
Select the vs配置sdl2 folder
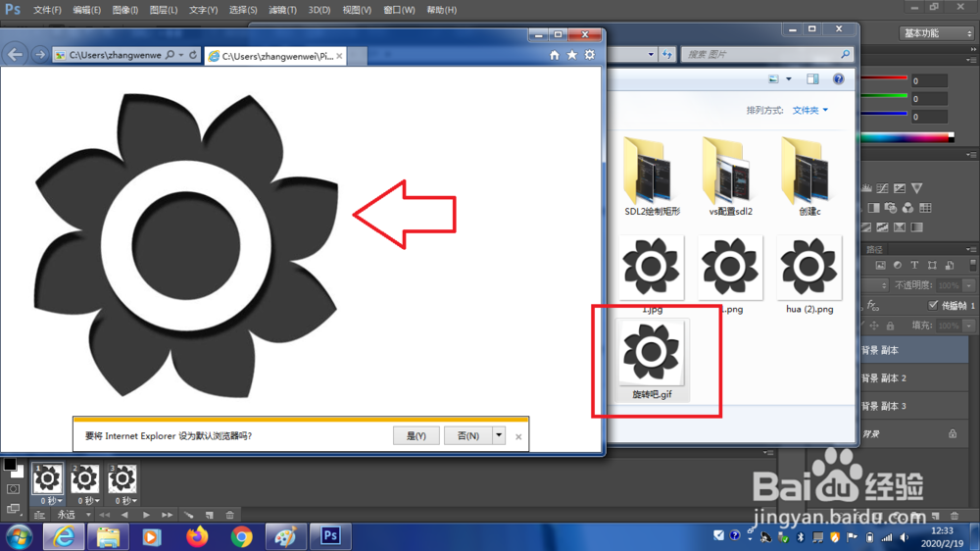[x=731, y=176]
